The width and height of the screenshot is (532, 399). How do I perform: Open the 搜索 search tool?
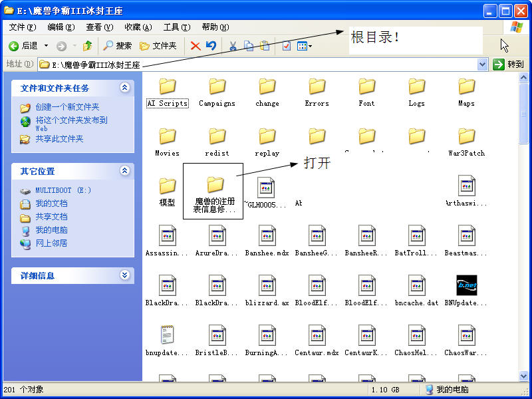tap(117, 46)
